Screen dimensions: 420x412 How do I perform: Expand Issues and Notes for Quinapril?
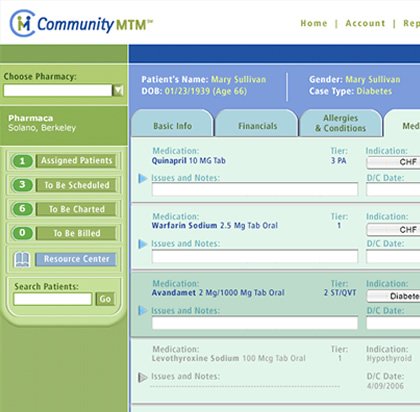coord(143,178)
